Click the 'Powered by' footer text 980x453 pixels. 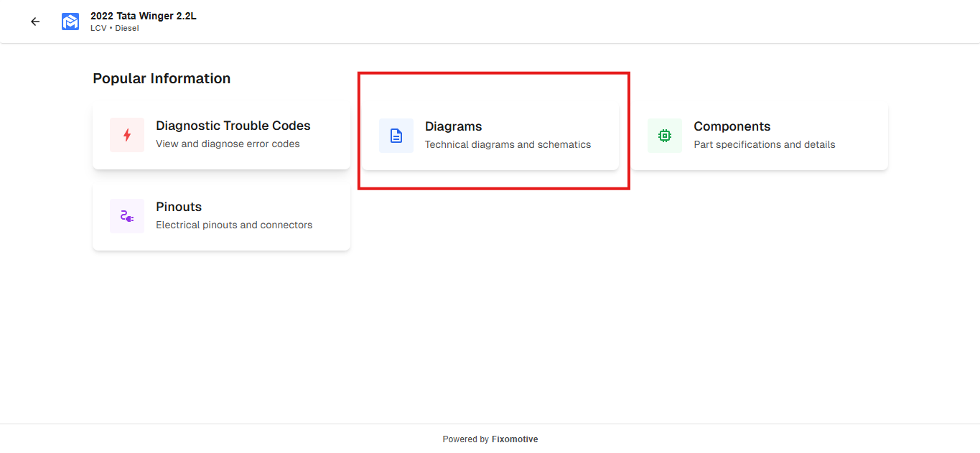point(465,439)
